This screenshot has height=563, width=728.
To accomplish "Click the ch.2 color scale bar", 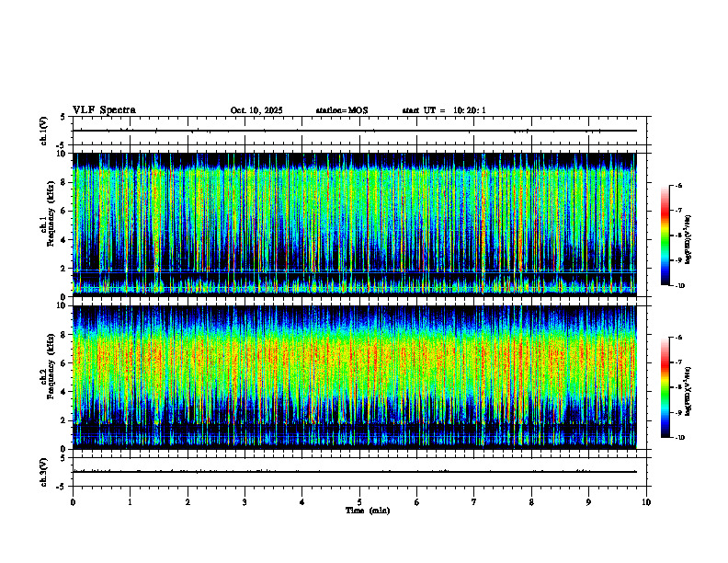I will (x=665, y=387).
